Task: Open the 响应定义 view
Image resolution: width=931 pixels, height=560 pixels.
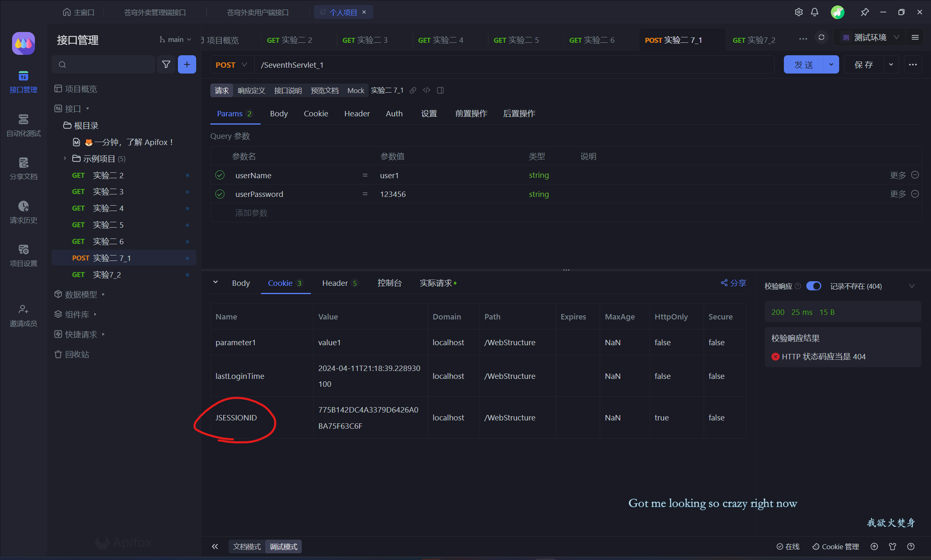Action: (x=251, y=90)
